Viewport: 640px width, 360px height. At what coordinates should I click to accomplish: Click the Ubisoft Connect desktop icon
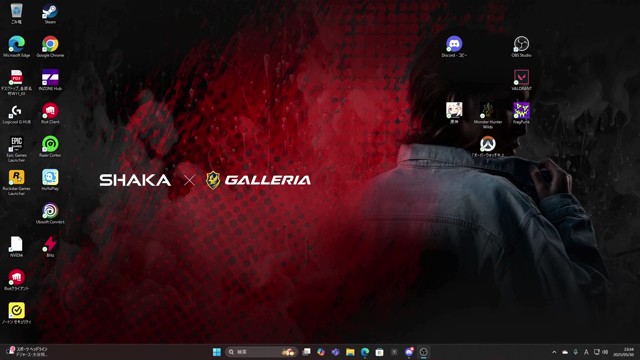[x=50, y=213]
